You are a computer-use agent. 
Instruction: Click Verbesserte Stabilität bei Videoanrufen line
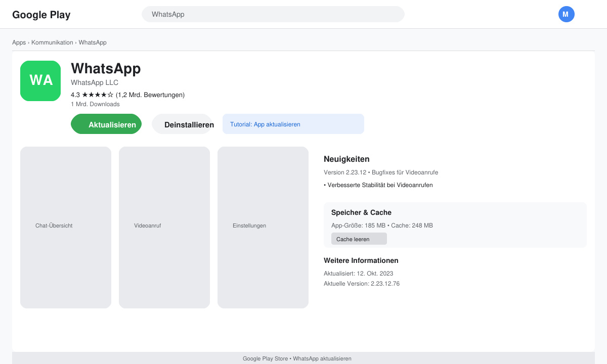[x=378, y=185]
